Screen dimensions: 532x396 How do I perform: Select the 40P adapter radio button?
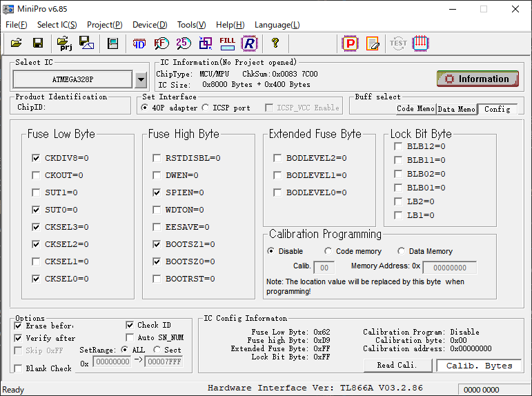[x=145, y=108]
